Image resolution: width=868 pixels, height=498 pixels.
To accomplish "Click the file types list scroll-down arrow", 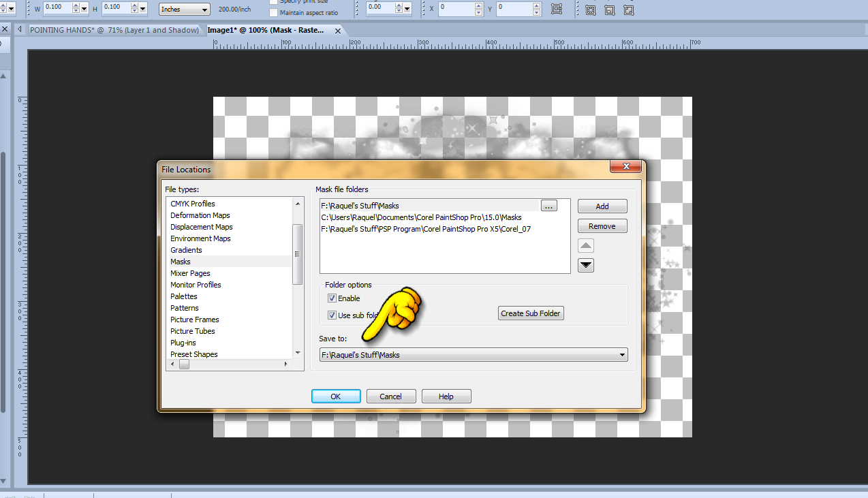I will point(297,353).
